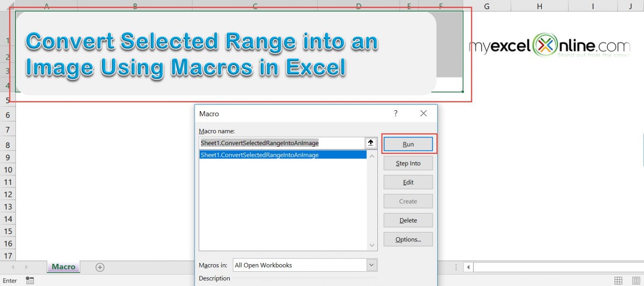Select column G header
Viewport: 644px width, 286px height.
click(x=486, y=6)
